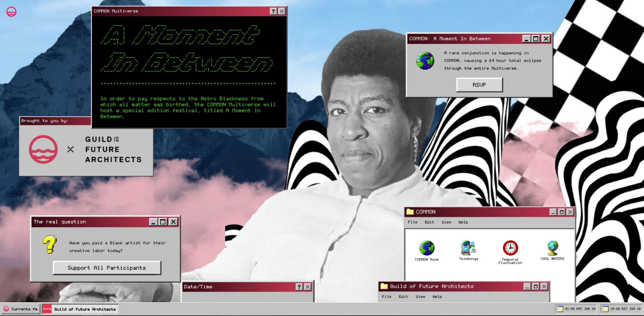Click the Guild of Future Architects sponsor logo
The height and width of the screenshot is (316, 644).
pyautogui.click(x=113, y=149)
